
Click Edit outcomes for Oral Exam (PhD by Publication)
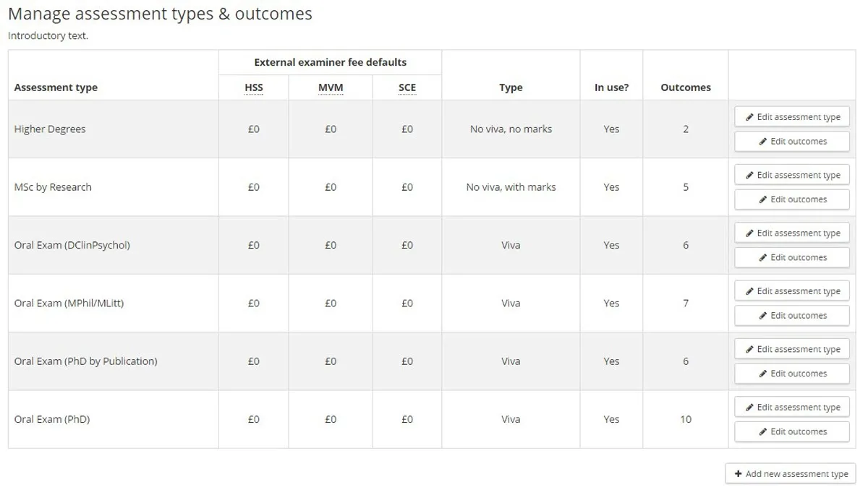pos(791,373)
